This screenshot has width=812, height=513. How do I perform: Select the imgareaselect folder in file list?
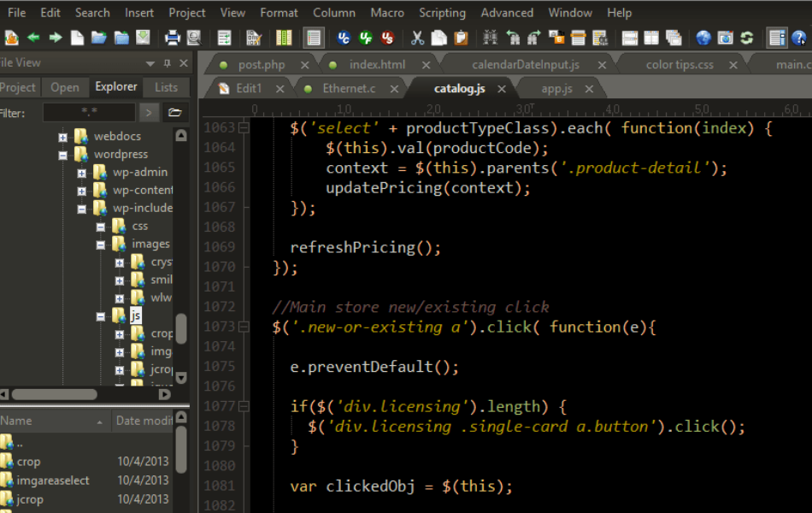tap(52, 481)
